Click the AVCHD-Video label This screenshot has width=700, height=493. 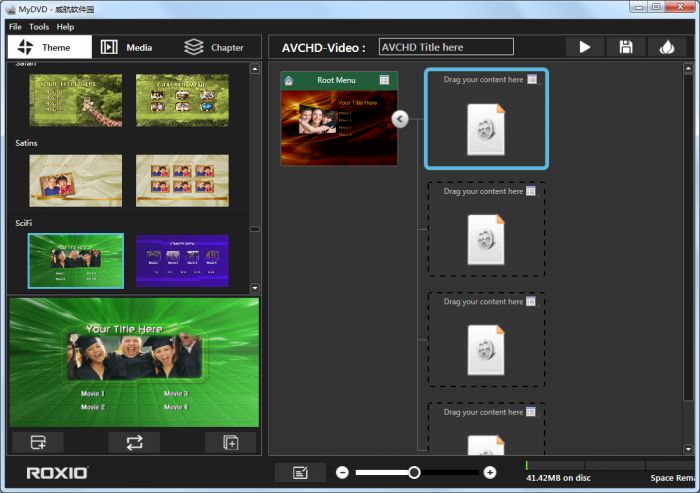pos(324,48)
